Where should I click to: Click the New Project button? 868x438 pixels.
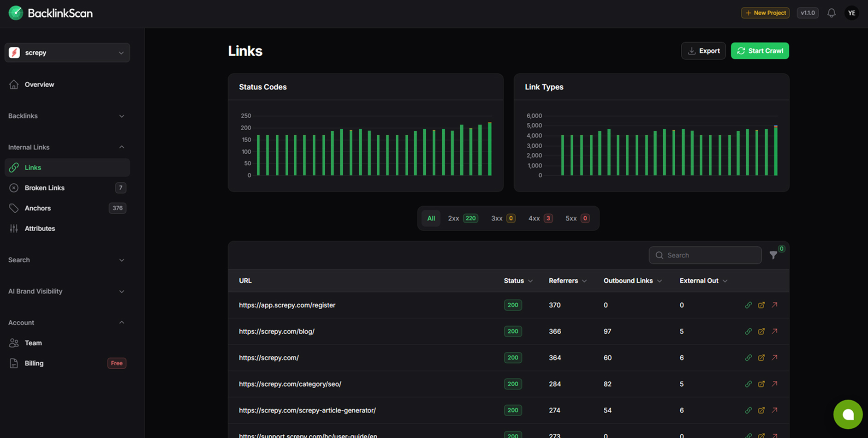click(x=765, y=13)
